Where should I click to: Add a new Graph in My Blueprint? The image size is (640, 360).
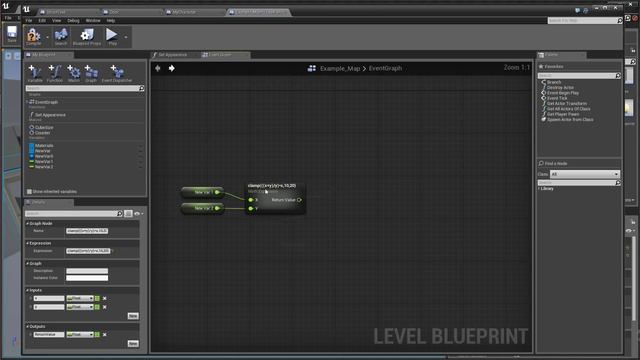(91, 73)
